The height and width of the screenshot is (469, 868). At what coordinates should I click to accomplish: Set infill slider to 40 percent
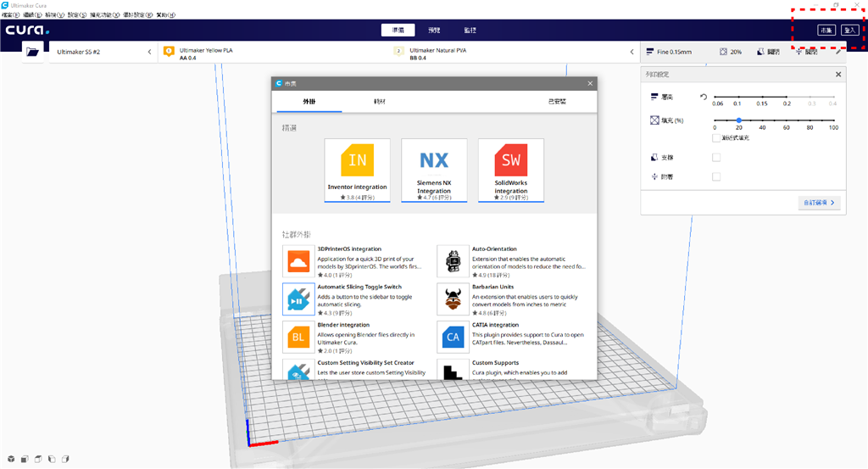click(763, 120)
